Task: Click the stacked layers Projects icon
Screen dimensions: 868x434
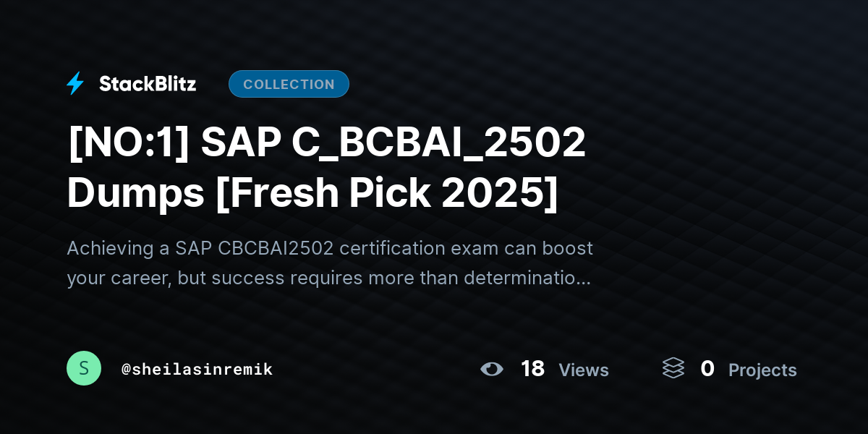Action: tap(673, 369)
